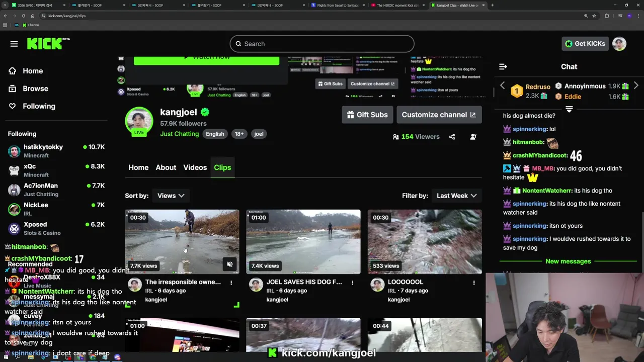Image resolution: width=644 pixels, height=362 pixels.
Task: Open hstikkytokky in Following list
Action: point(56,151)
